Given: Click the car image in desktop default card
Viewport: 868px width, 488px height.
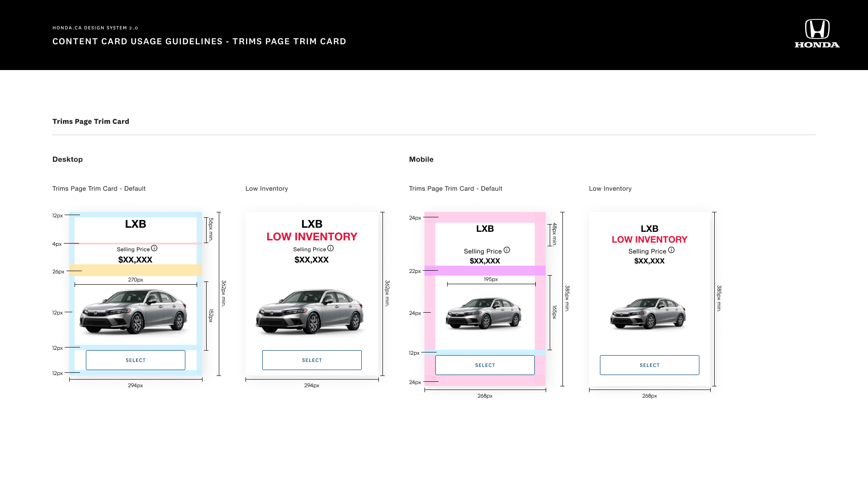Looking at the screenshot, I should pyautogui.click(x=134, y=312).
